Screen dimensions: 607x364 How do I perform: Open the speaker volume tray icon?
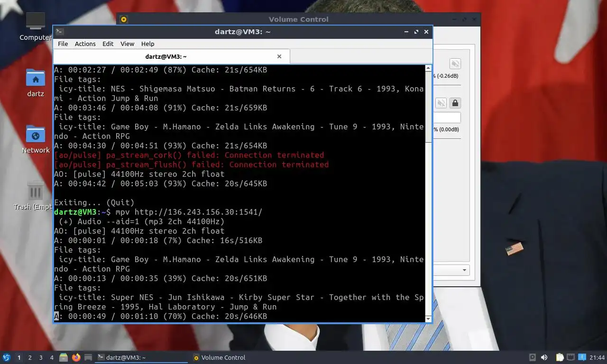coord(544,357)
